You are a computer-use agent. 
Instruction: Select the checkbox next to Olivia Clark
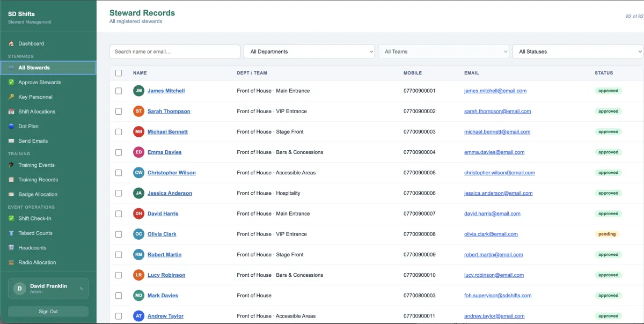pyautogui.click(x=119, y=234)
